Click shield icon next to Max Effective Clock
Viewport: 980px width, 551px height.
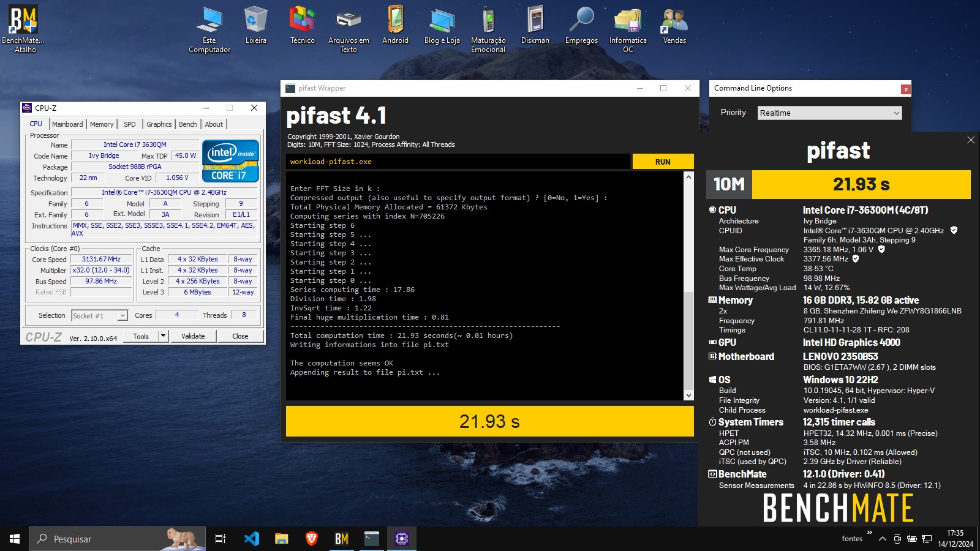point(856,258)
